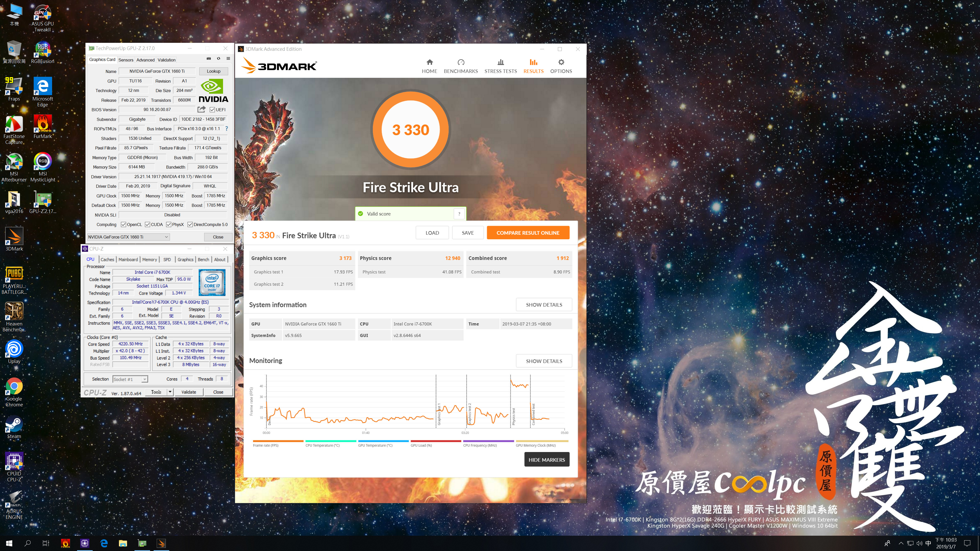
Task: Open the Bench tab in CPU-Z
Action: click(204, 259)
